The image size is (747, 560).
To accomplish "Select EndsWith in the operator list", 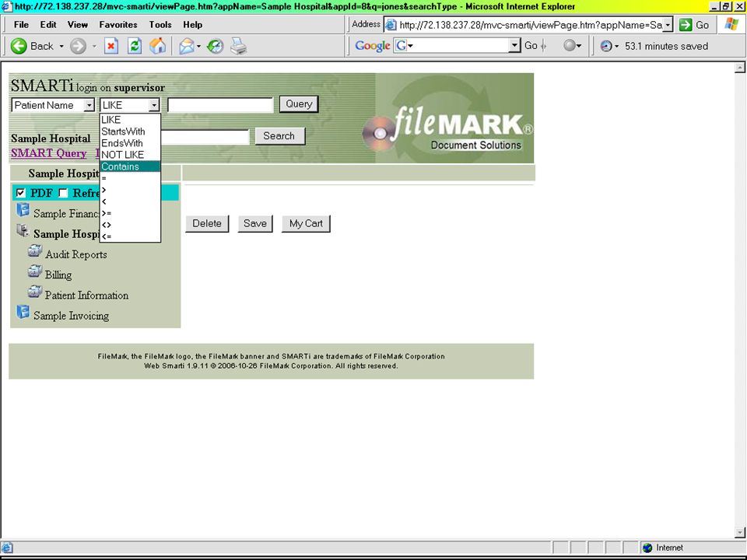I will (x=130, y=143).
